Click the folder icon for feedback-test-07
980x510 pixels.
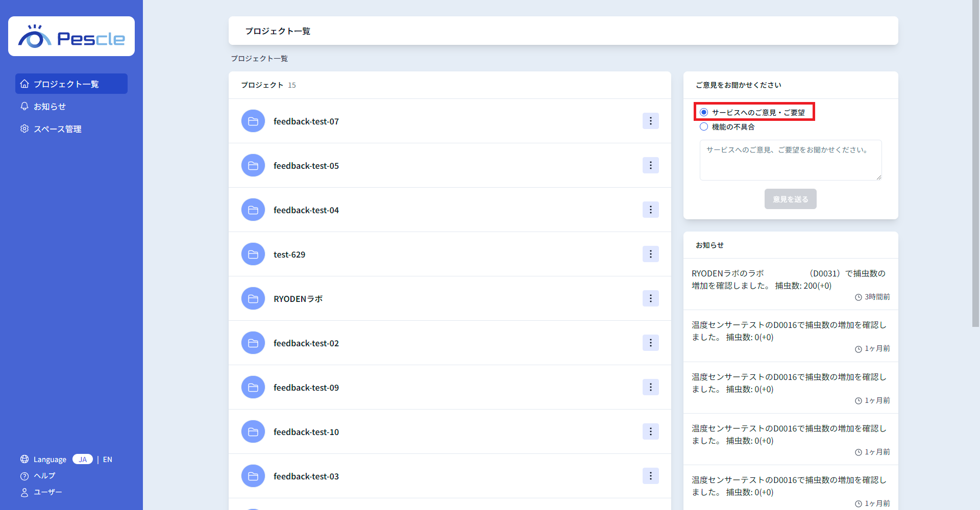click(x=253, y=121)
